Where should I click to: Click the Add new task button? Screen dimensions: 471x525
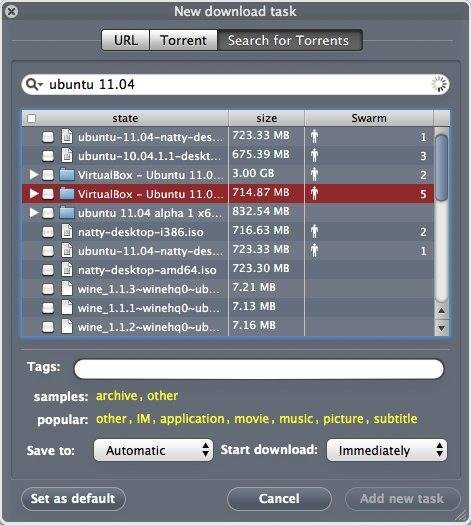click(x=402, y=499)
